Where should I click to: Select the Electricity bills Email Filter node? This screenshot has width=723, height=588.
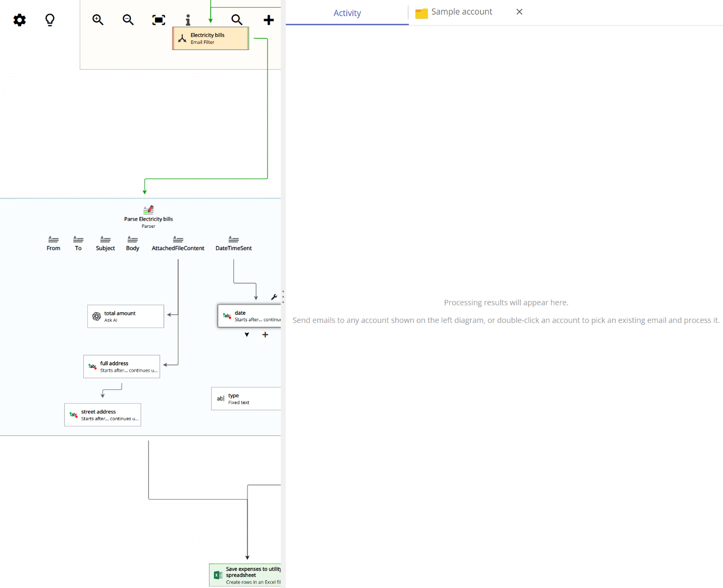(x=210, y=38)
